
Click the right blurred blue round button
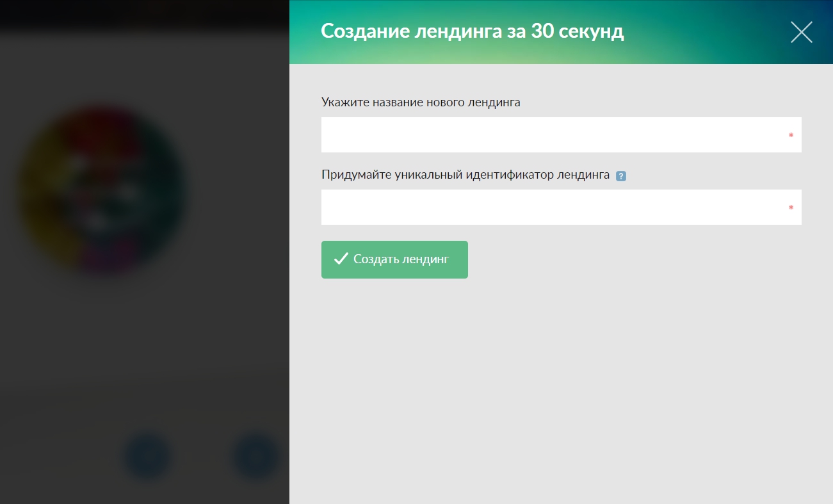pos(255,457)
